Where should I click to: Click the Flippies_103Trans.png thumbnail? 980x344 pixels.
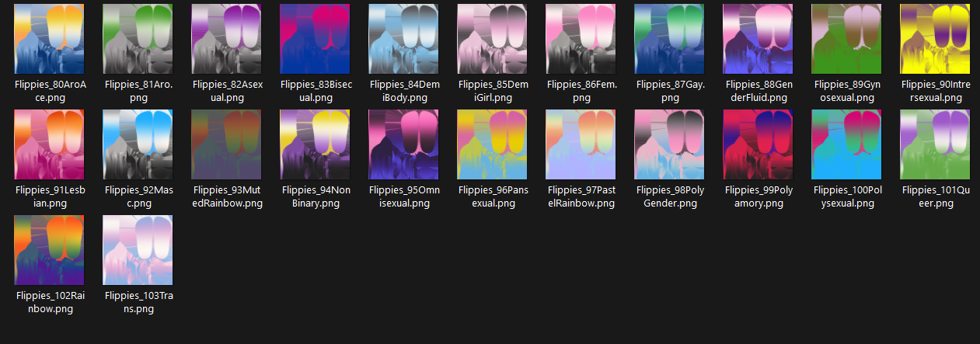138,250
